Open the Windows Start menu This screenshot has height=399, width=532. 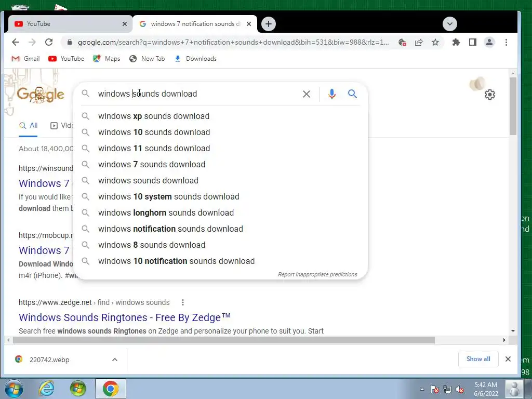(x=14, y=389)
